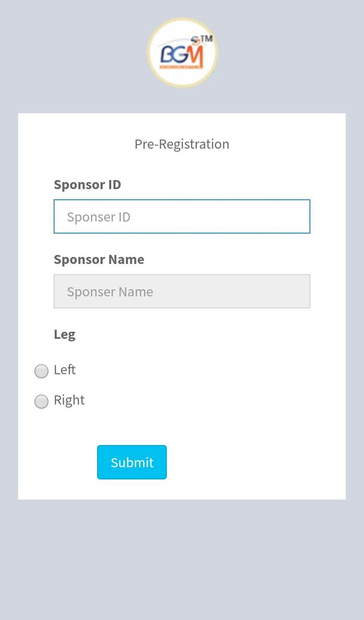Click the 'Sponsor Name' bold label
The image size is (364, 620).
pos(99,259)
